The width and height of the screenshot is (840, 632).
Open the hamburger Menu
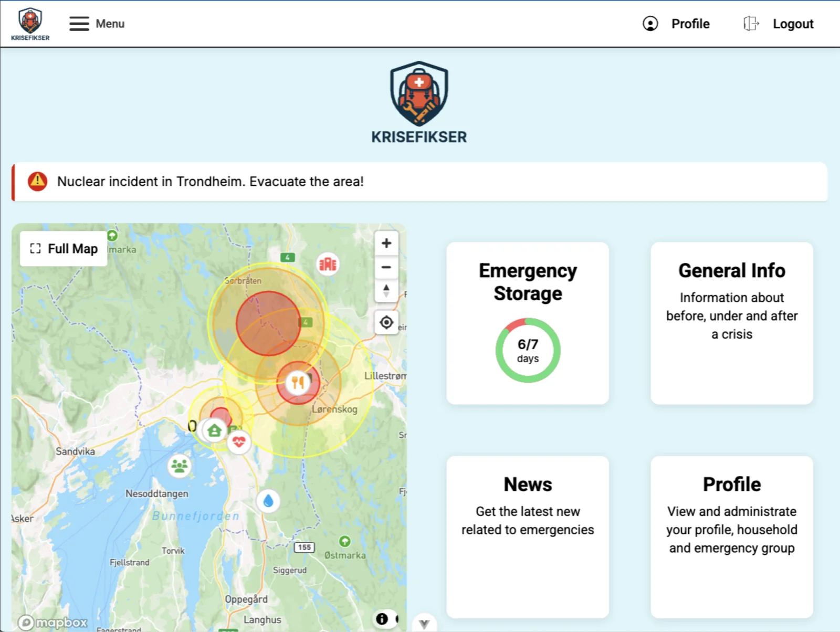pyautogui.click(x=97, y=24)
